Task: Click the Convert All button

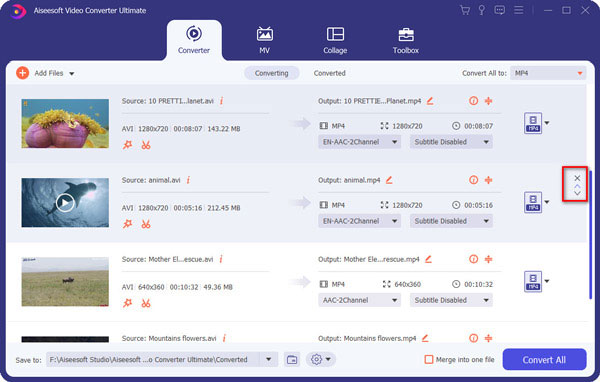Action: coord(544,359)
